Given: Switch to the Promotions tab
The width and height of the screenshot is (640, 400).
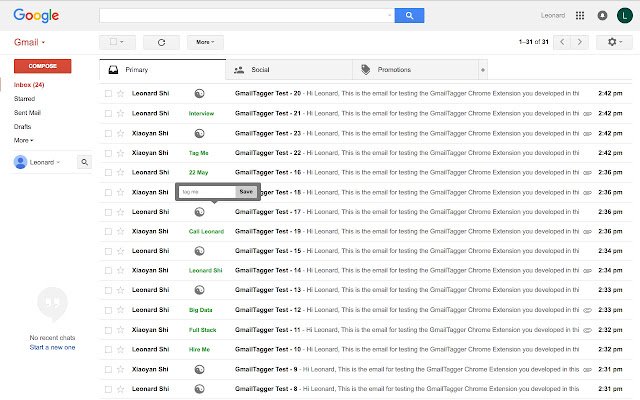Looking at the screenshot, I should pyautogui.click(x=416, y=70).
